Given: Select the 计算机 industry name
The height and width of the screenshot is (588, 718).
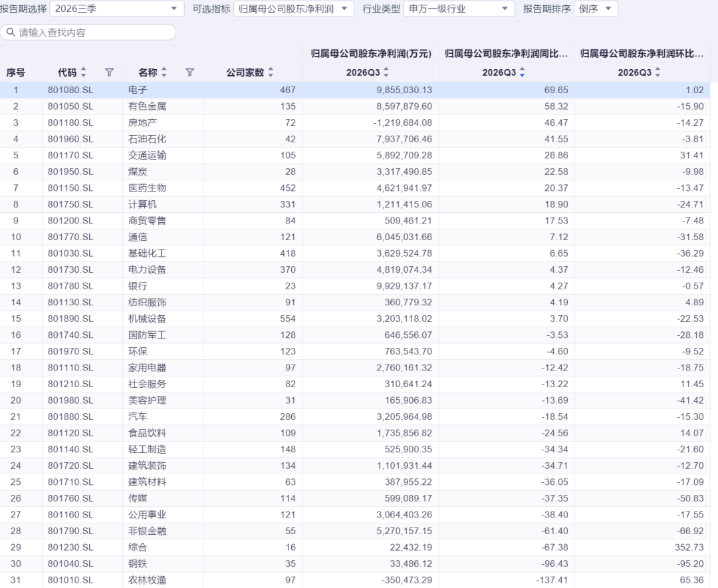Looking at the screenshot, I should 142,204.
